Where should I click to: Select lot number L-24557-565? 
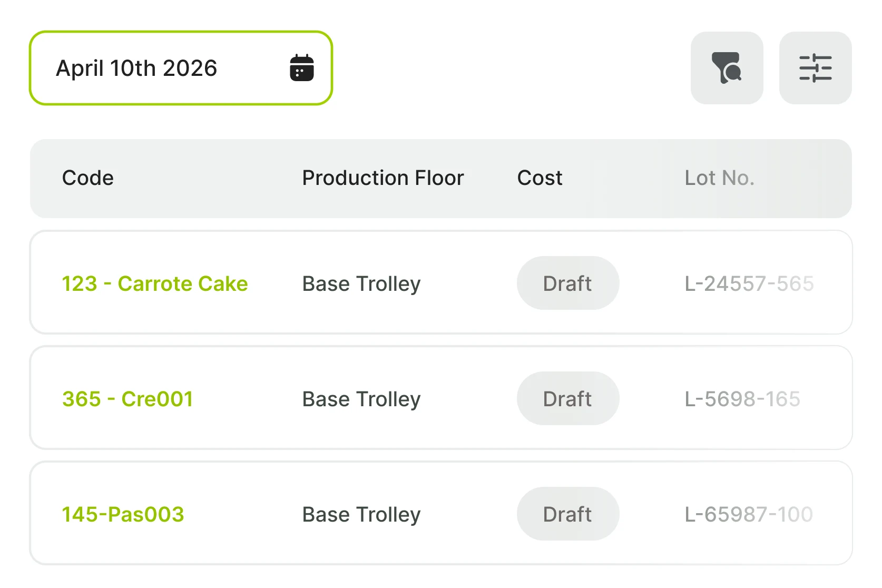coord(749,283)
